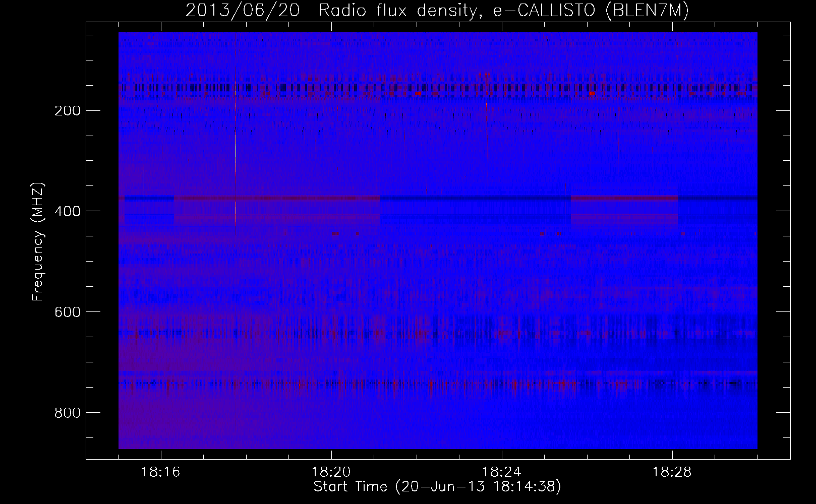Select the 18:28 time tick label
The height and width of the screenshot is (504, 816).
pos(672,472)
